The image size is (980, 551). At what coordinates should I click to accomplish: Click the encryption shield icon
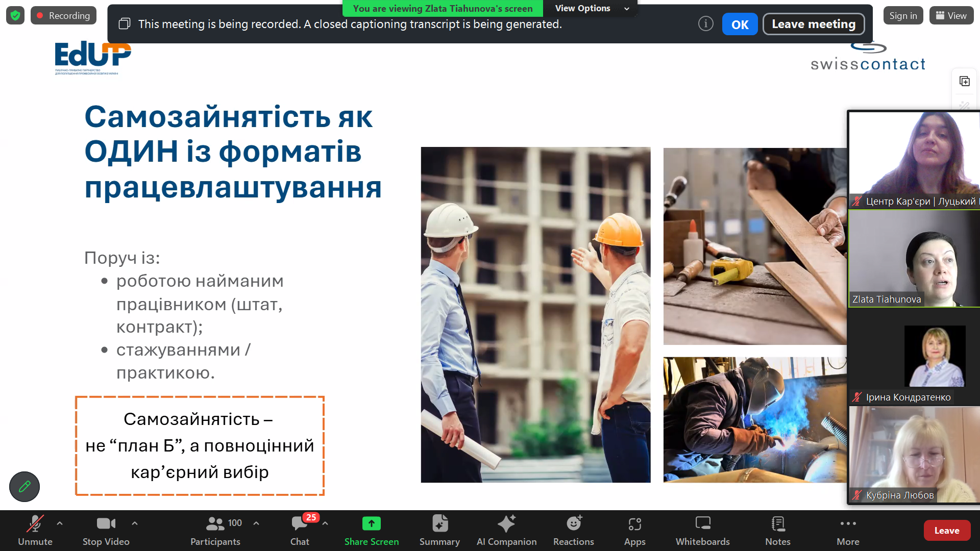click(x=15, y=15)
